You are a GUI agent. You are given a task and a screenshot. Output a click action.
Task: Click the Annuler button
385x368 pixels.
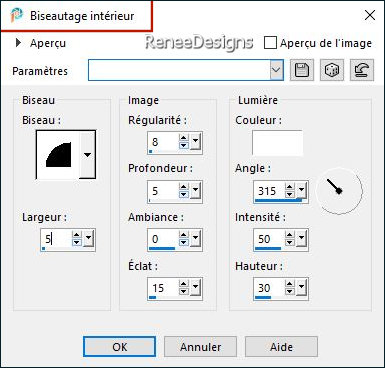click(x=200, y=347)
